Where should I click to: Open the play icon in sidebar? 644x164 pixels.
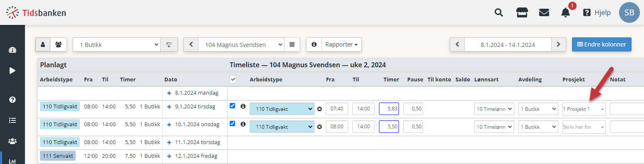[12, 71]
